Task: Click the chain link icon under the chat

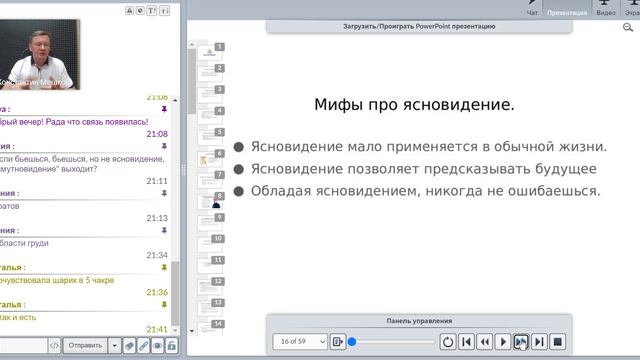Action: click(x=143, y=346)
